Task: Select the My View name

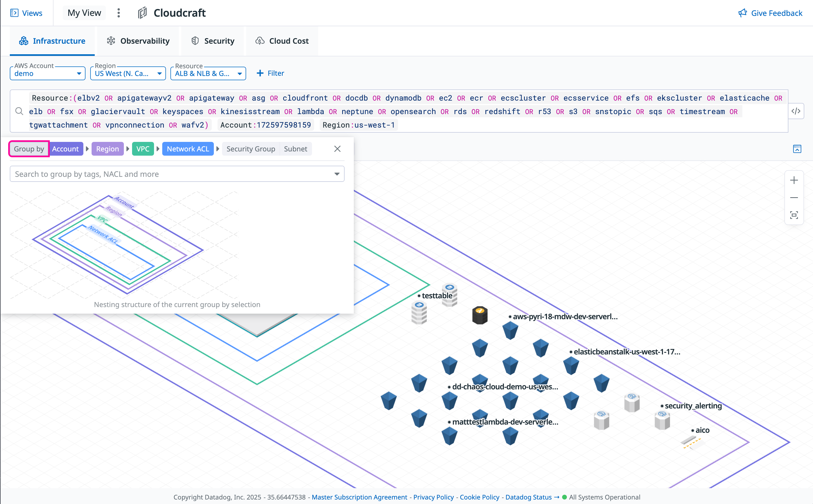Action: click(x=84, y=13)
